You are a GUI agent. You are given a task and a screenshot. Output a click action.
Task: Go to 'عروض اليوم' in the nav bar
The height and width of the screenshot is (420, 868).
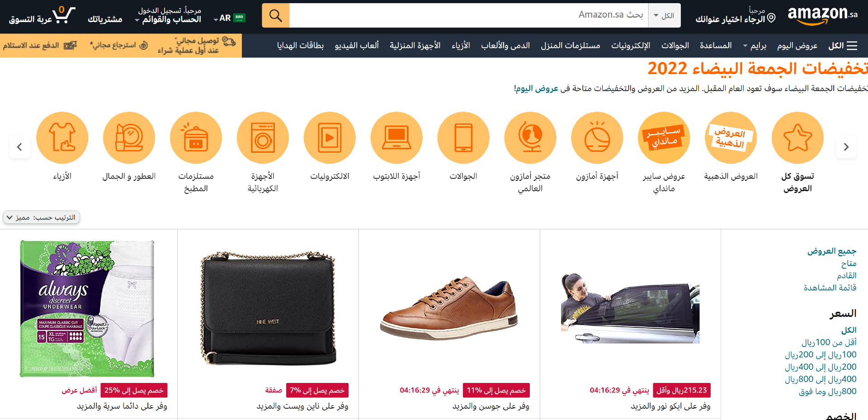point(797,46)
